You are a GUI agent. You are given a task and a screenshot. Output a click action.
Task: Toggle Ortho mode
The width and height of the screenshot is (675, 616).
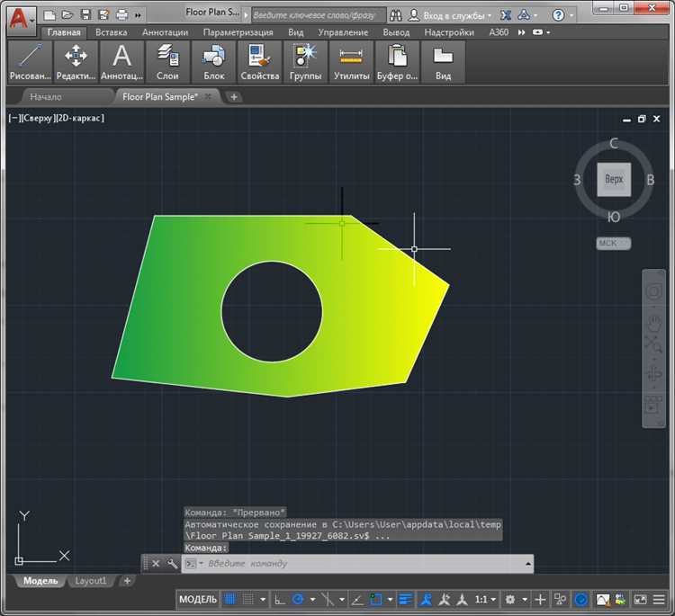click(280, 599)
